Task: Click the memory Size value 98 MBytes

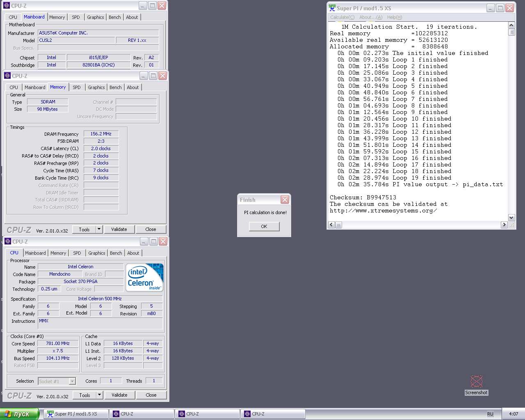Action: click(x=47, y=109)
